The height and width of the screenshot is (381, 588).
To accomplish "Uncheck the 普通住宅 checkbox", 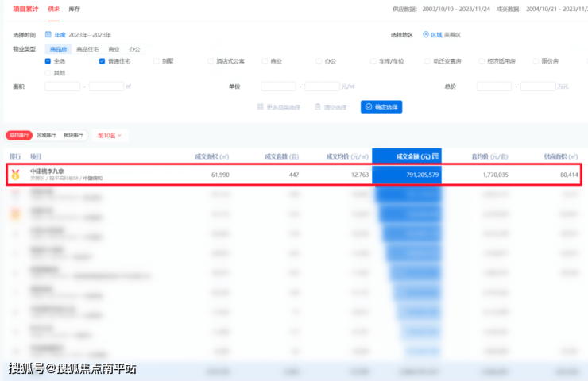I will pos(102,61).
